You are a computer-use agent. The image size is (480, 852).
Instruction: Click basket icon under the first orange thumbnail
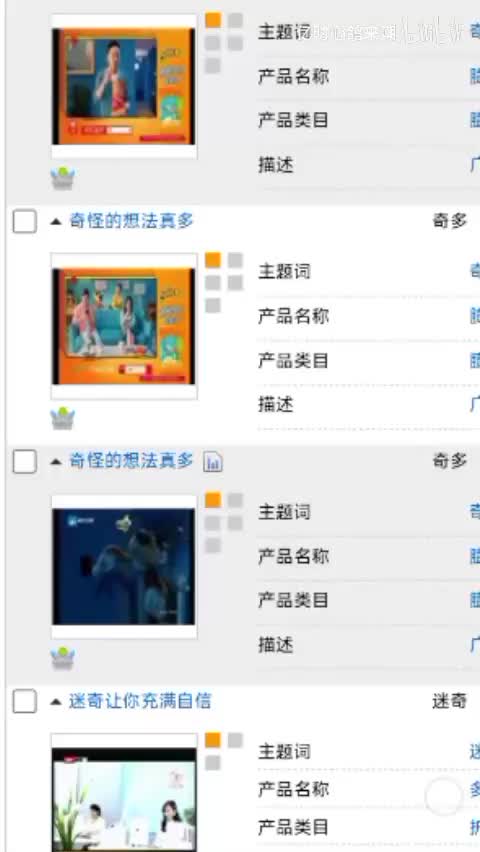pos(63,178)
